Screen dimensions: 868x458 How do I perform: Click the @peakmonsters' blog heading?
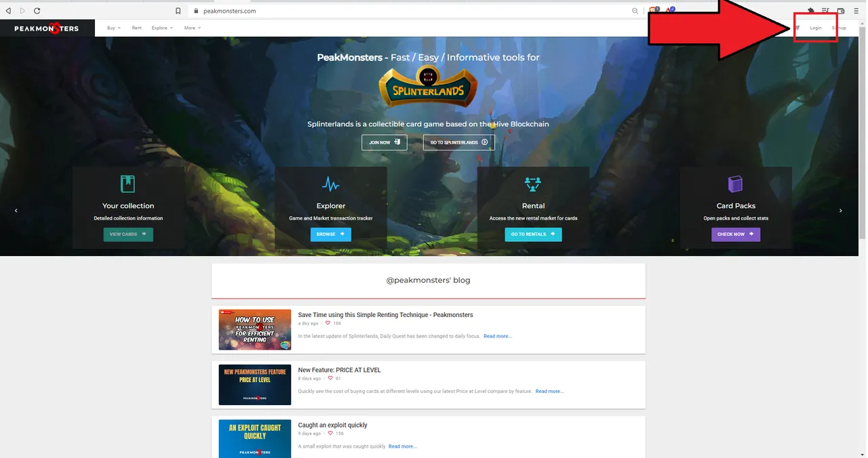pyautogui.click(x=428, y=280)
